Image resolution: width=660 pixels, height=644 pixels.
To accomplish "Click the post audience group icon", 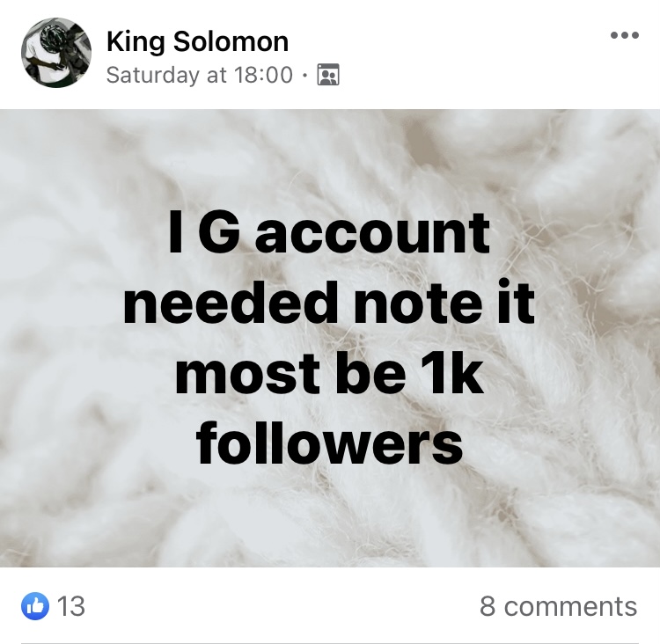I will pos(327,76).
